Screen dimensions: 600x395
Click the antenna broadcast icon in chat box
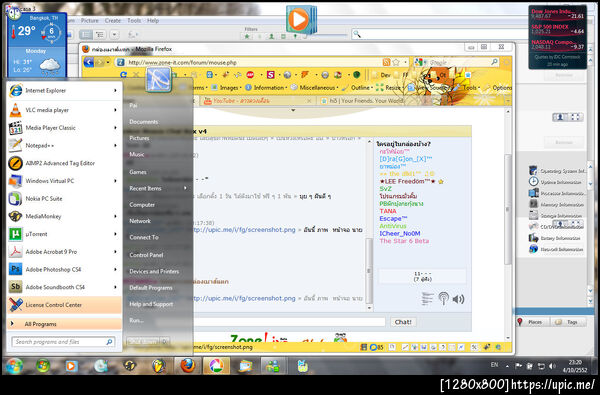tap(443, 299)
